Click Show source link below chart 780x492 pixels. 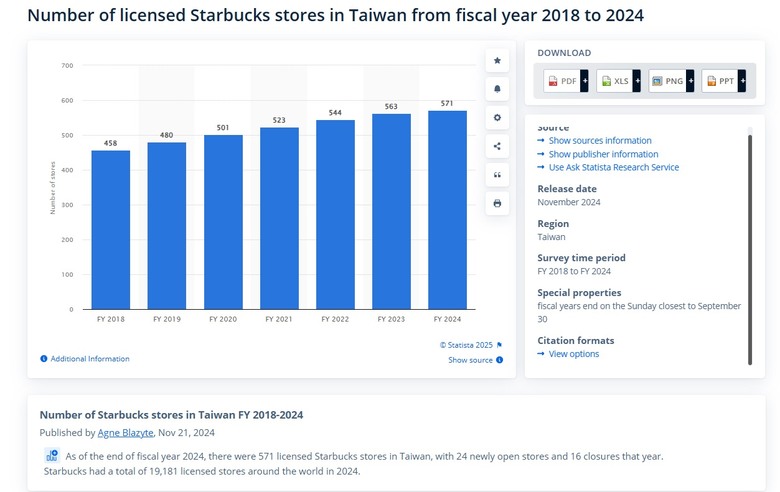pyautogui.click(x=470, y=360)
